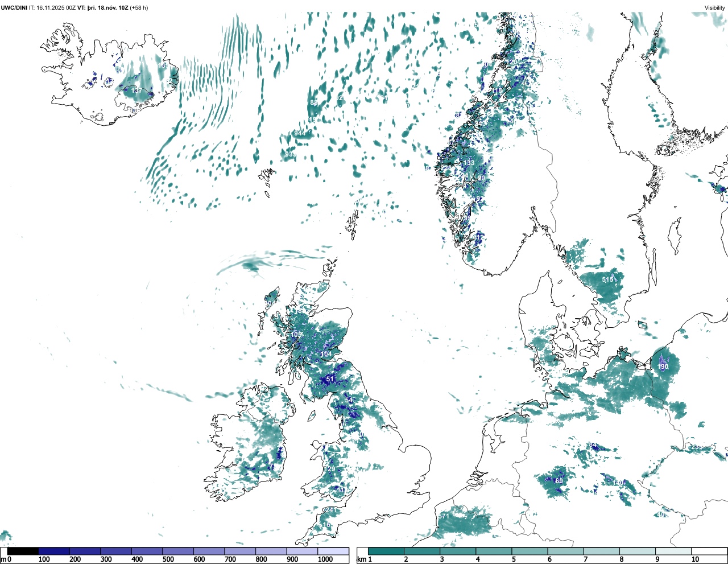Click the 'UWC/DINI' model label in the header

point(14,8)
